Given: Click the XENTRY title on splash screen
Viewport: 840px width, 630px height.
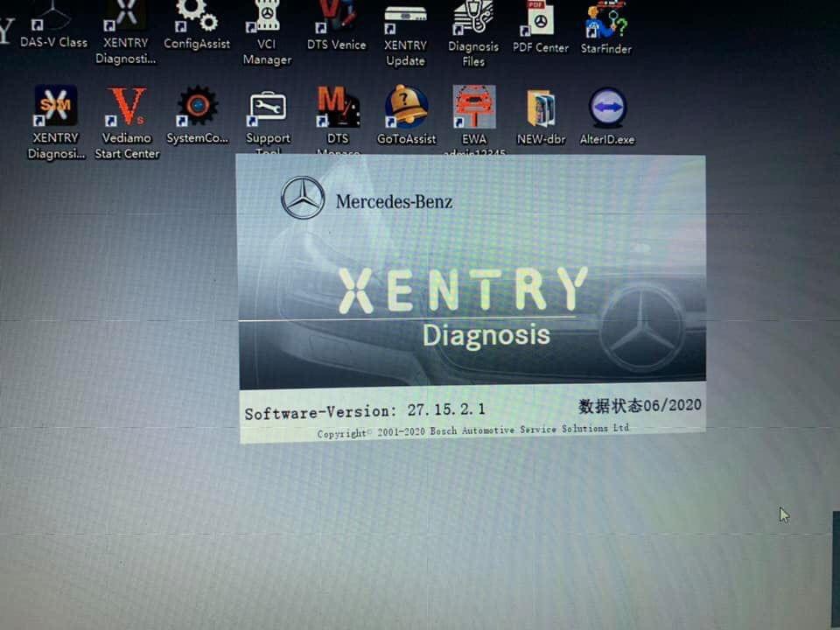Looking at the screenshot, I should click(x=462, y=290).
